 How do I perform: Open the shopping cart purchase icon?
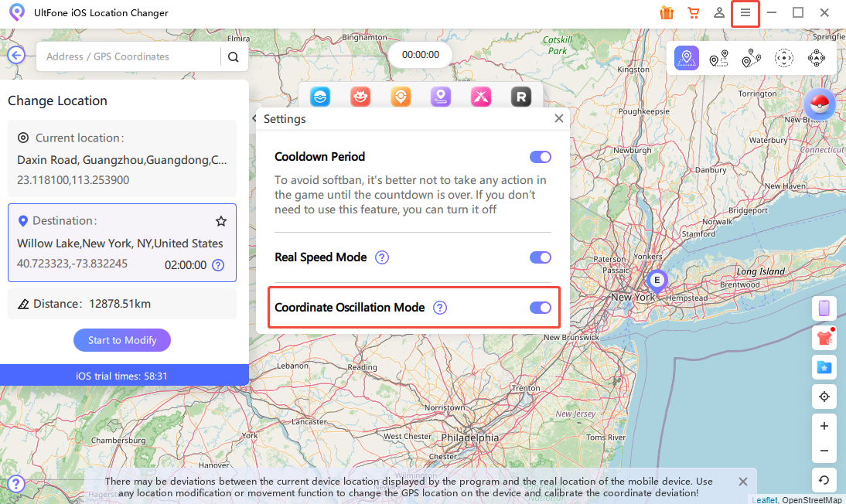click(x=694, y=12)
